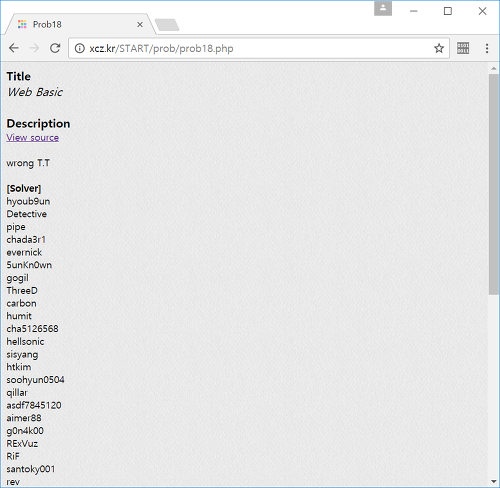Select solver name g0n4k00
This screenshot has width=500, height=488.
(25, 431)
